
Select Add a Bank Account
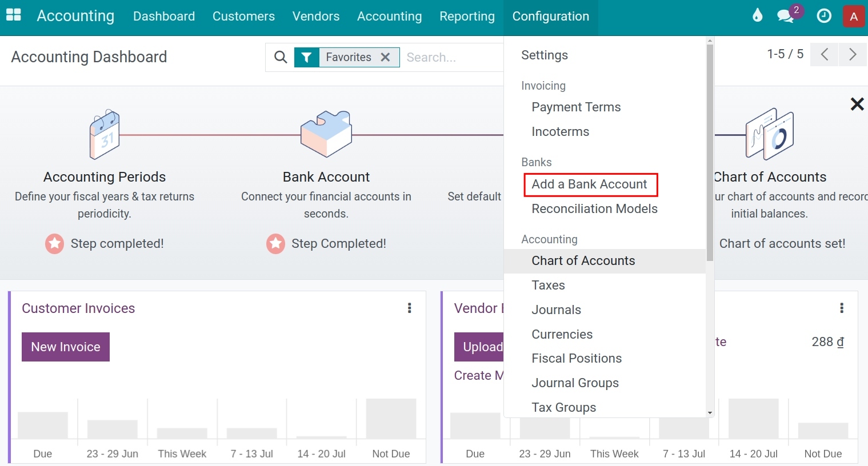[589, 184]
